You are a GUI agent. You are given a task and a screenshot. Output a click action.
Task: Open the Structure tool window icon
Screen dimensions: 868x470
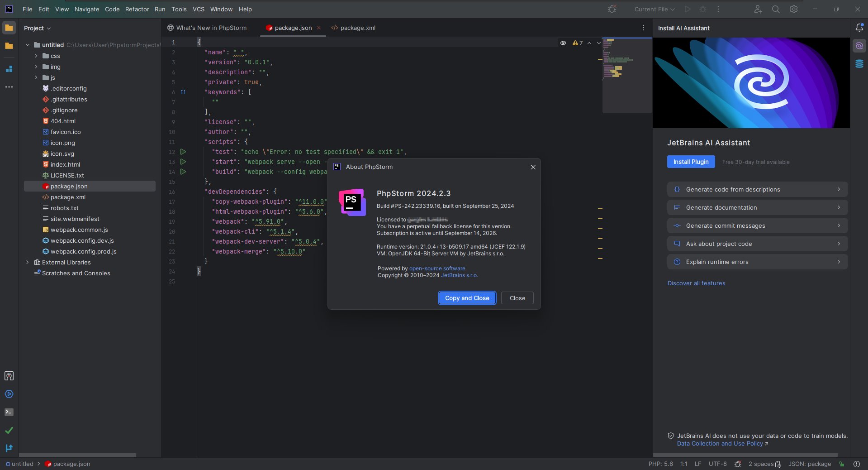coord(9,69)
